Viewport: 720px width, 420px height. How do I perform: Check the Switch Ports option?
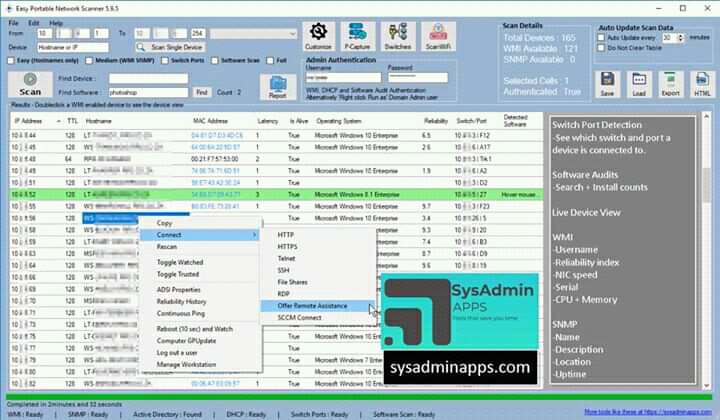pyautogui.click(x=165, y=61)
